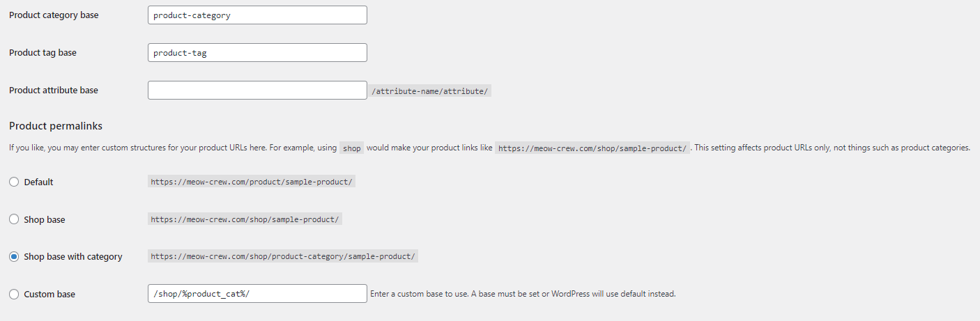Click the /attribute-name/attribute/ suffix code
The height and width of the screenshot is (321, 980).
[x=431, y=91]
